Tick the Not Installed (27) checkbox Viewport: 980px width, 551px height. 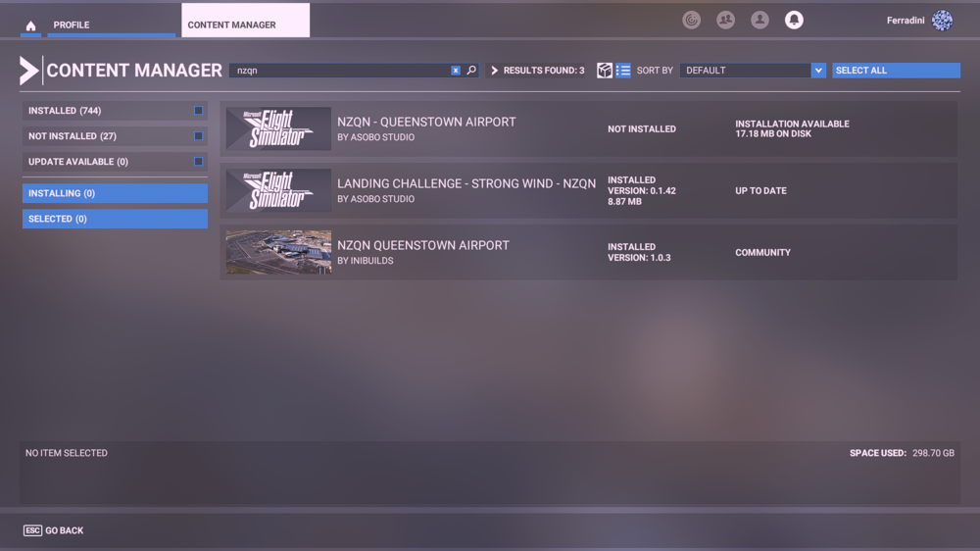tap(198, 135)
